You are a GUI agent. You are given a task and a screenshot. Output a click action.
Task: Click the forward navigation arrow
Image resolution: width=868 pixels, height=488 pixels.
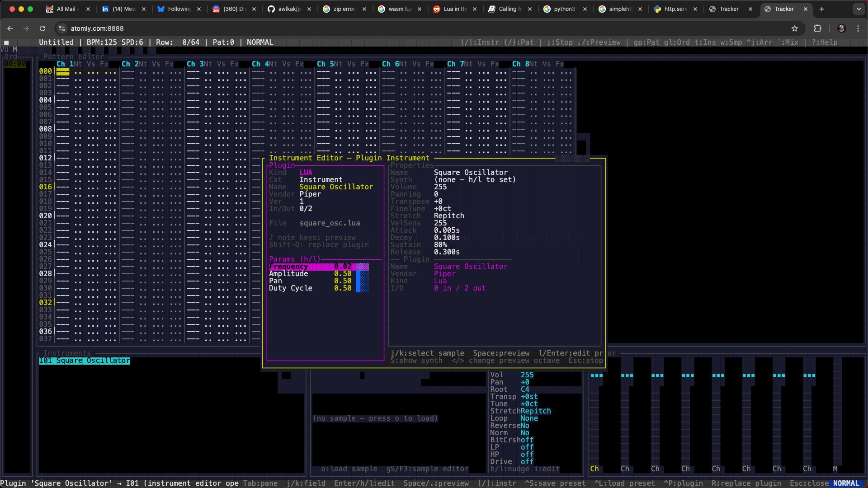click(26, 28)
